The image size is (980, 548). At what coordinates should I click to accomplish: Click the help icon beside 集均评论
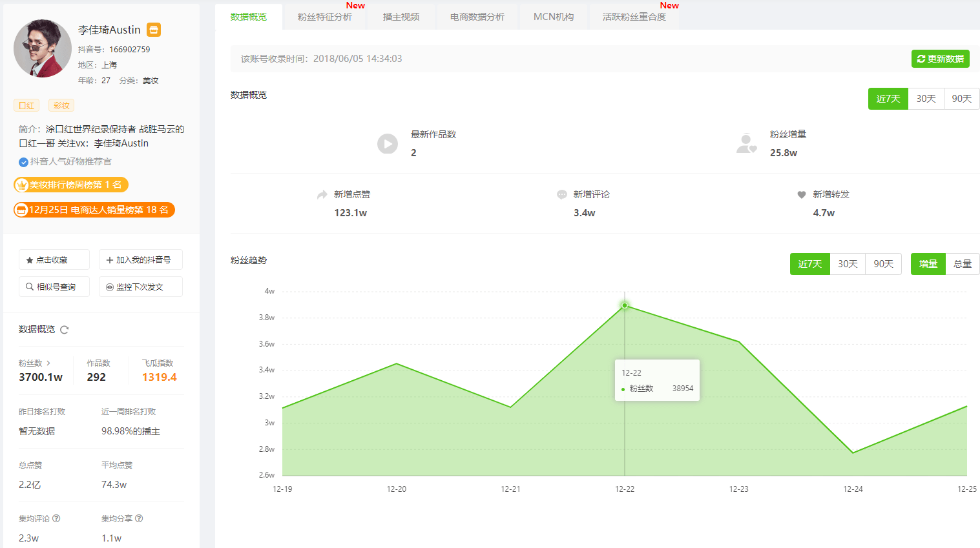56,518
